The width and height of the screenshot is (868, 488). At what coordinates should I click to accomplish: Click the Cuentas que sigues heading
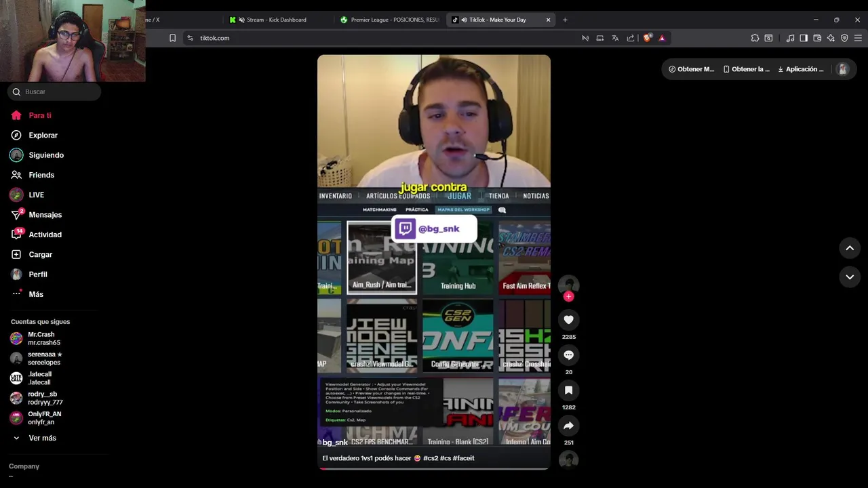pos(40,322)
